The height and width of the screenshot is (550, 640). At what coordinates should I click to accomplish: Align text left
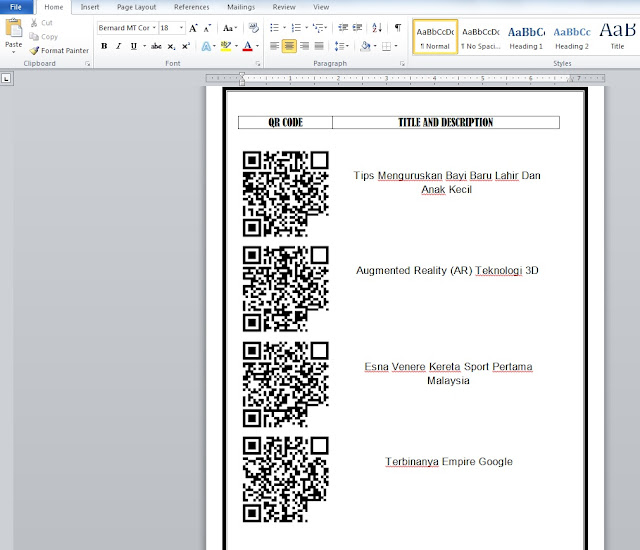[274, 46]
